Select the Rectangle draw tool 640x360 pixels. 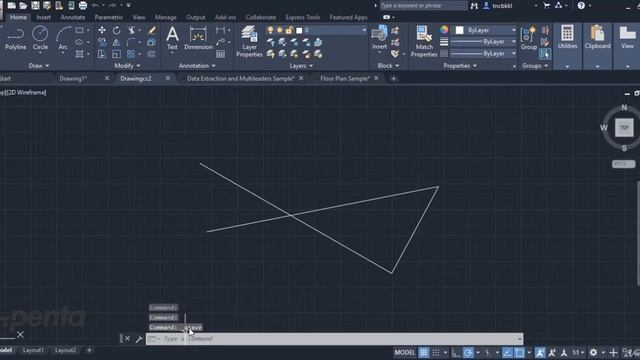(x=80, y=30)
